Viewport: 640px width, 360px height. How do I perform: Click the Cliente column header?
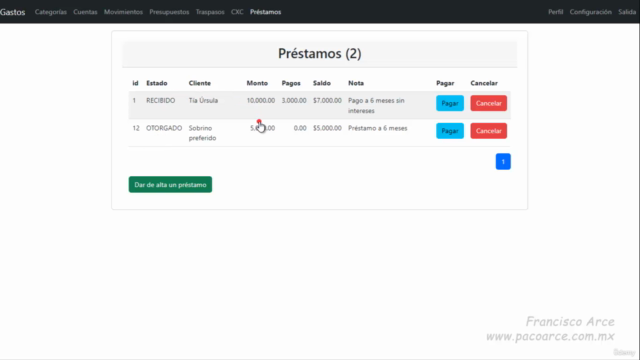200,83
